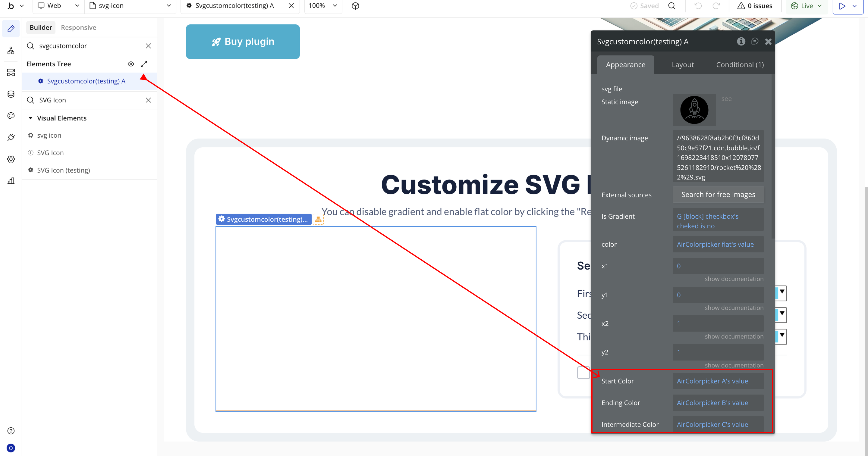This screenshot has width=868, height=456.
Task: Open the Logs chart icon in sidebar
Action: (x=11, y=181)
